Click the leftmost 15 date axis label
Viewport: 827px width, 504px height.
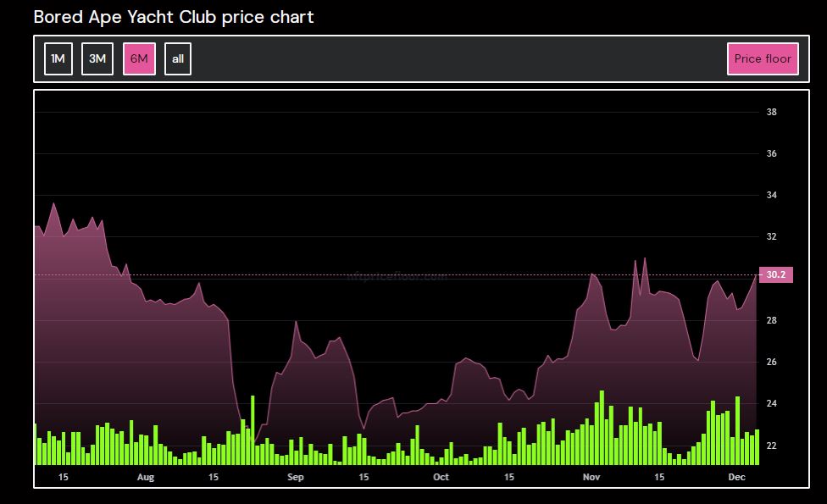pos(63,478)
